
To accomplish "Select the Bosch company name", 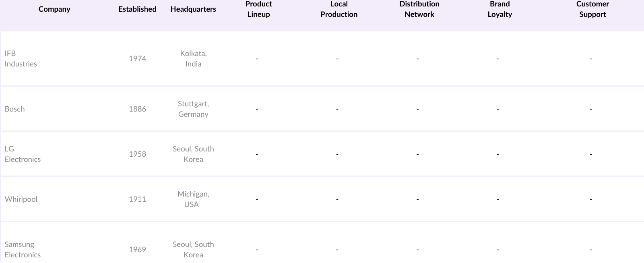I will coord(15,109).
